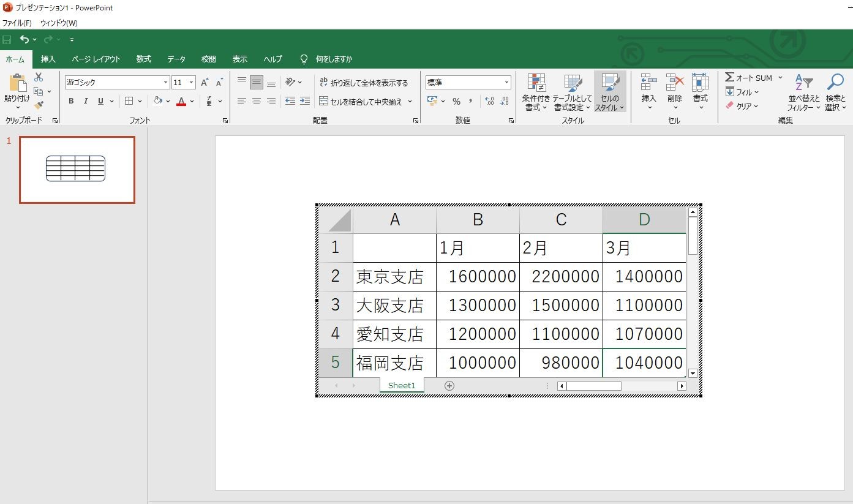The height and width of the screenshot is (504, 853).
Task: Toggle Underline formatting
Action: coord(100,101)
